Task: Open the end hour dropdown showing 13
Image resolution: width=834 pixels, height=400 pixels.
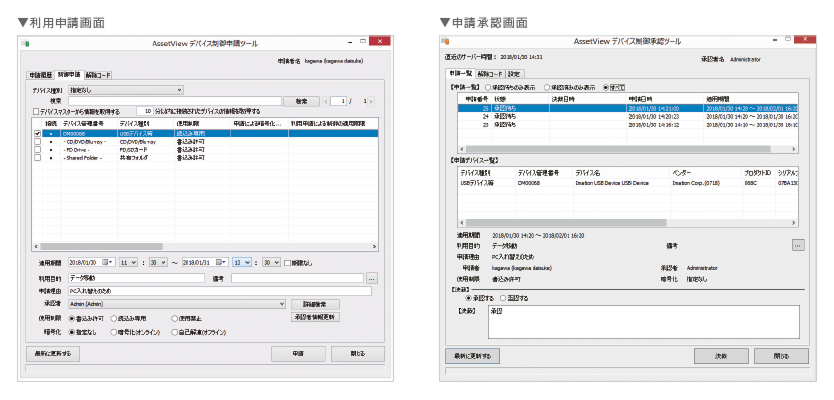Action: click(242, 262)
